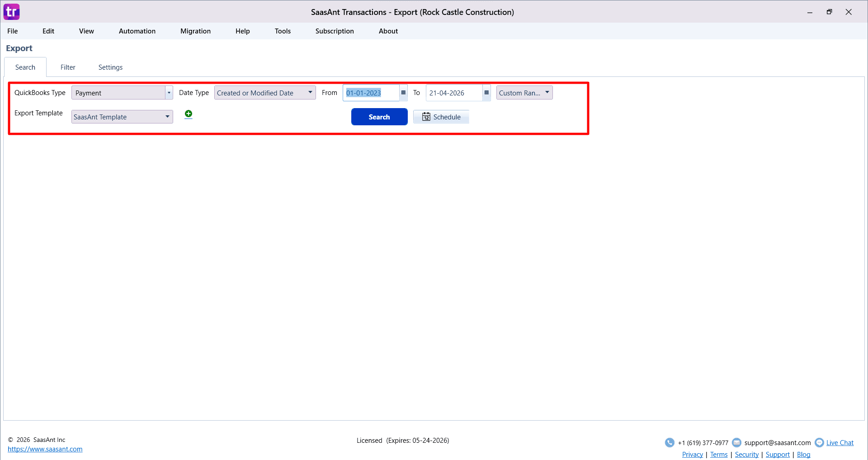Open the Blog link
The image size is (868, 460).
click(x=803, y=455)
